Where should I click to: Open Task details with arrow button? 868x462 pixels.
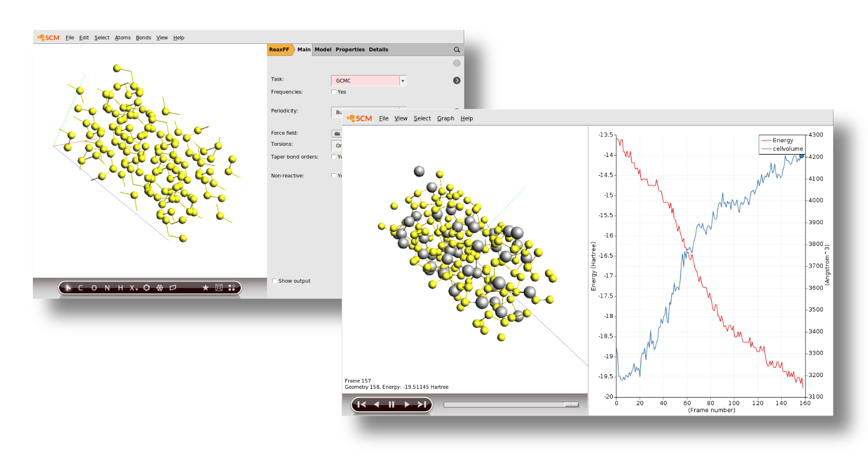457,81
